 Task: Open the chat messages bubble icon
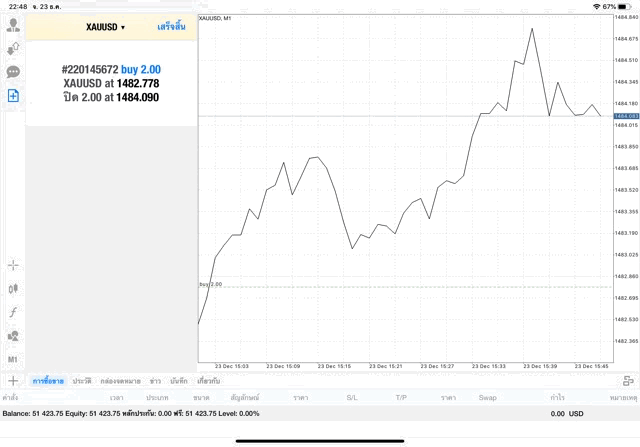(x=13, y=72)
